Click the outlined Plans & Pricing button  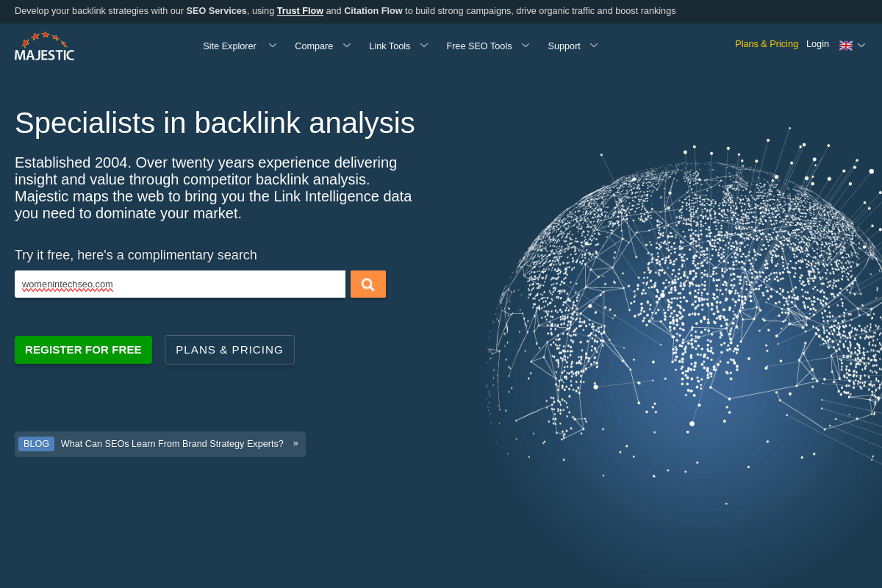(x=229, y=350)
